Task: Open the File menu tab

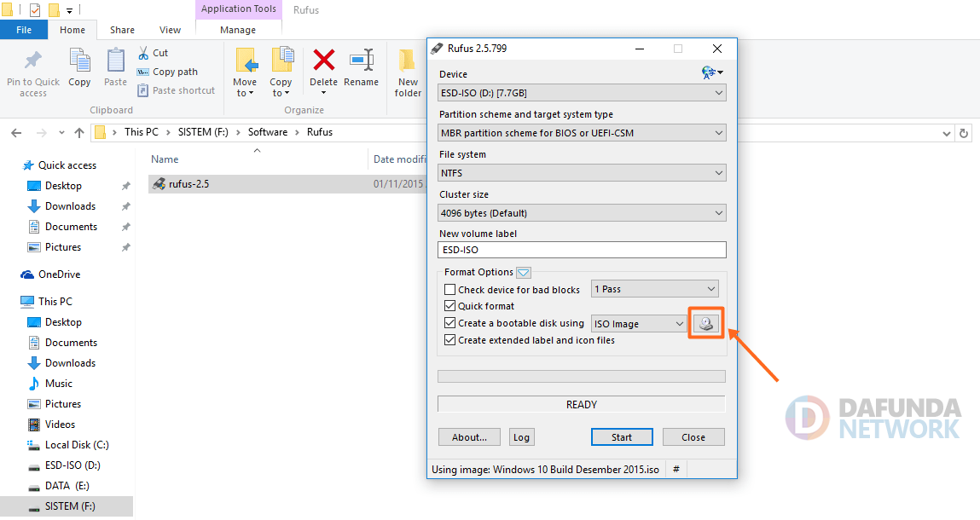Action: 24,30
